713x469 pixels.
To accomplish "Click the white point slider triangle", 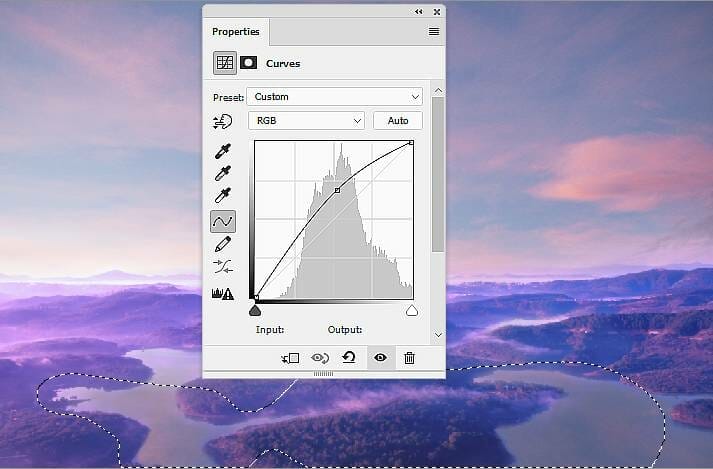I will (x=411, y=311).
